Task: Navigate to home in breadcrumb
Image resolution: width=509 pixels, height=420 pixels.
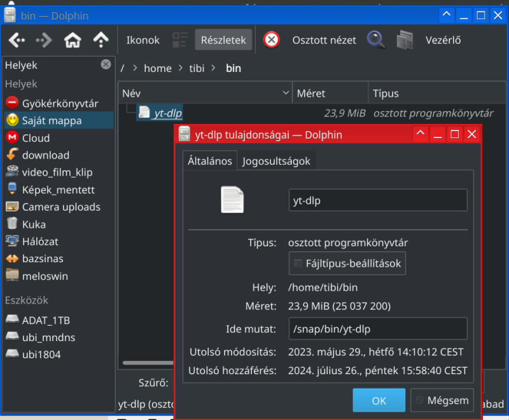Action: 158,69
